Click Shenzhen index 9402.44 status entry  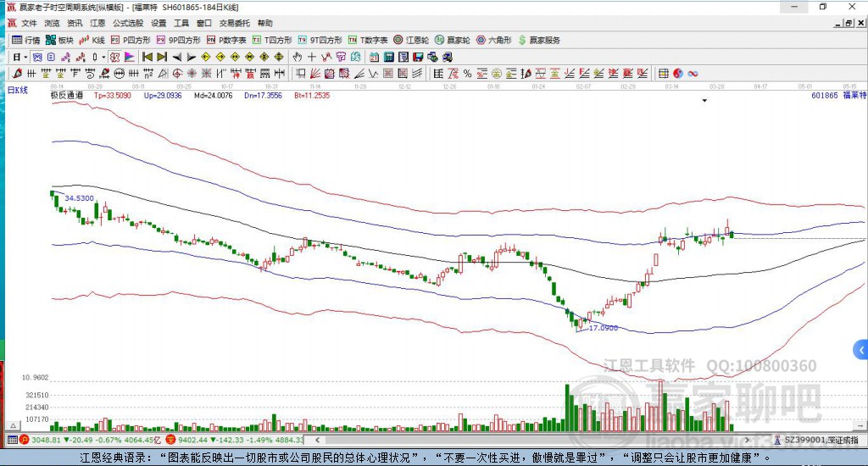click(x=236, y=440)
